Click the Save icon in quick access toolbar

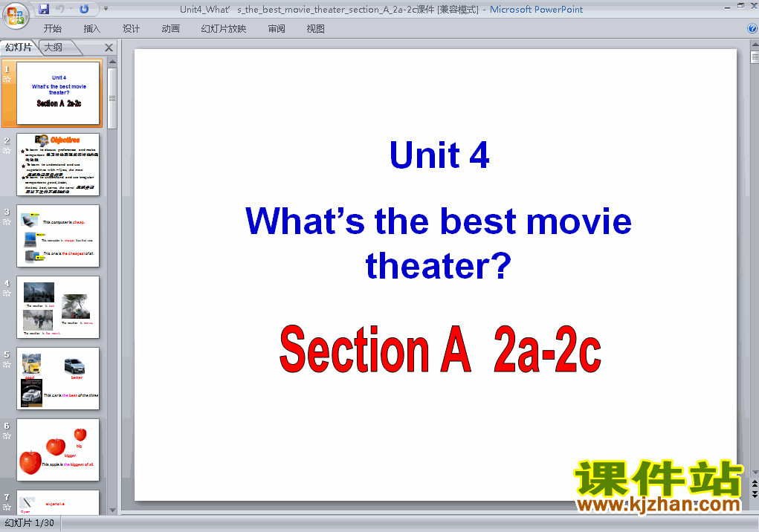tap(44, 9)
